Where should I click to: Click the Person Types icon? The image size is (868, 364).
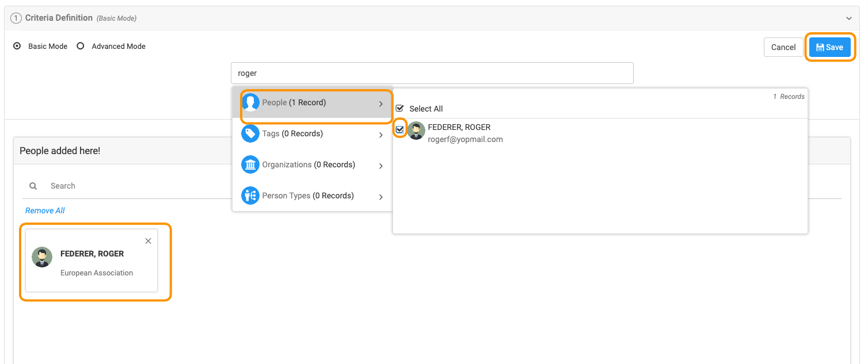coord(250,196)
